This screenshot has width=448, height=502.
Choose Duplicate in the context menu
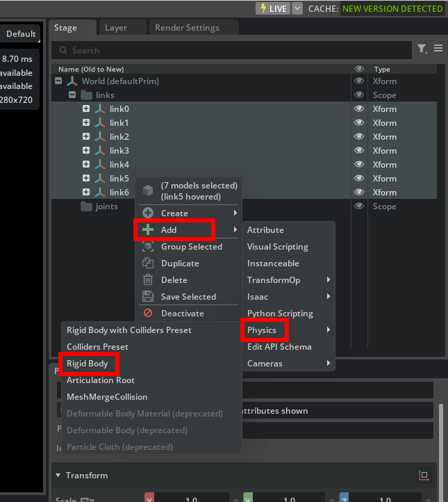click(x=180, y=264)
